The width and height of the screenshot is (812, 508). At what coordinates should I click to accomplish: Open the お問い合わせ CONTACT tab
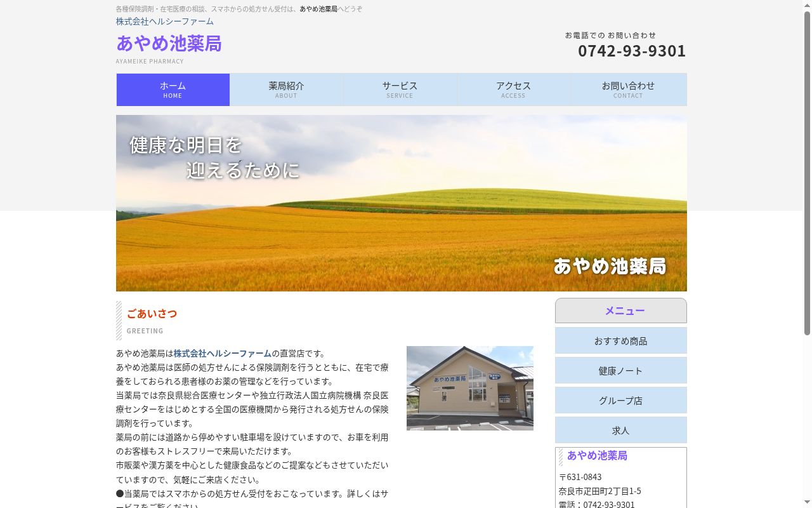(628, 90)
